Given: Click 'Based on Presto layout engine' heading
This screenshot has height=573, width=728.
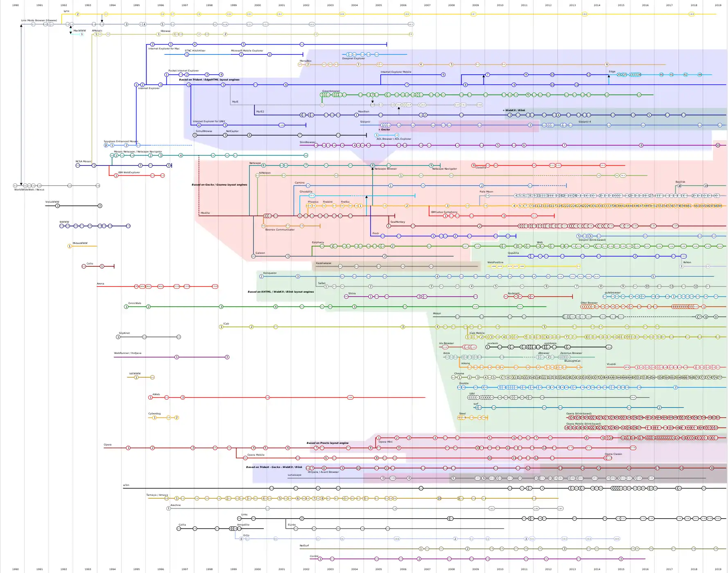Looking at the screenshot, I should [327, 443].
